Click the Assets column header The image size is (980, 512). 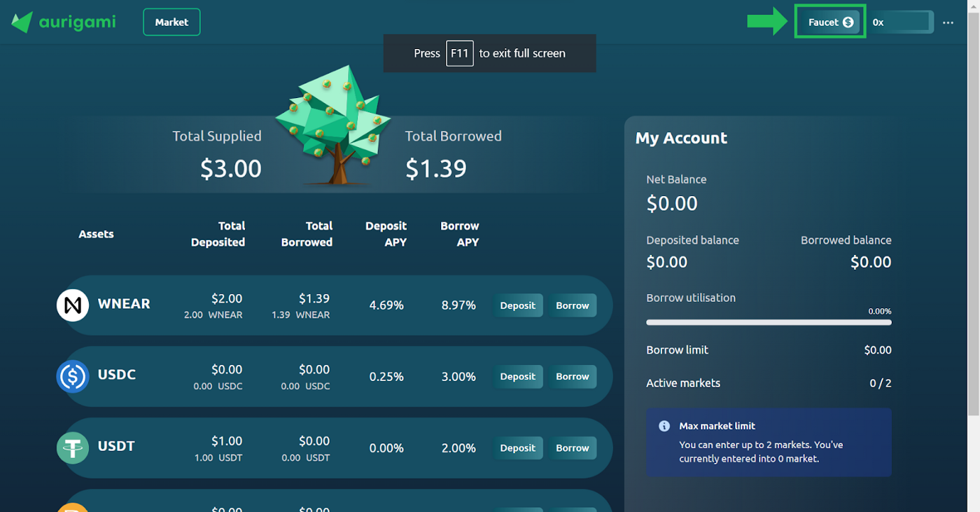tap(96, 234)
